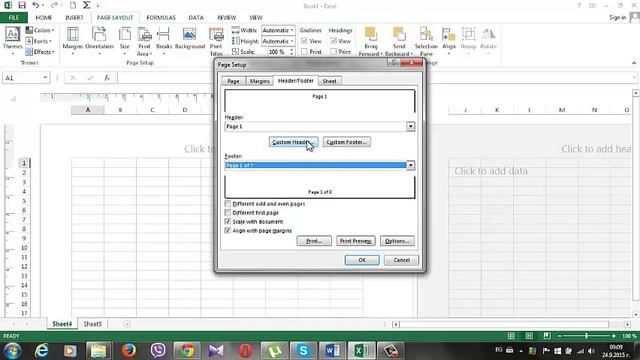Expand the Name Box dropdown

click(45, 78)
